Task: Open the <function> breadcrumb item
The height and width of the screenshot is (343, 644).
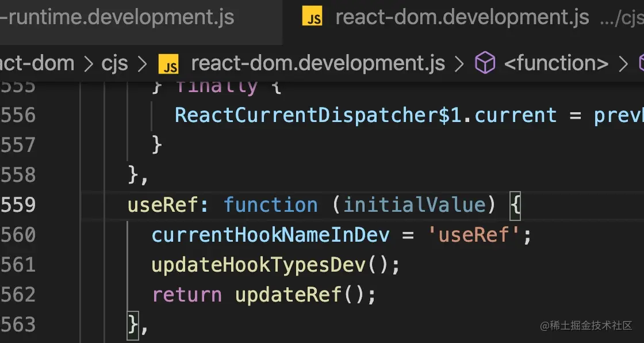Action: click(x=556, y=63)
